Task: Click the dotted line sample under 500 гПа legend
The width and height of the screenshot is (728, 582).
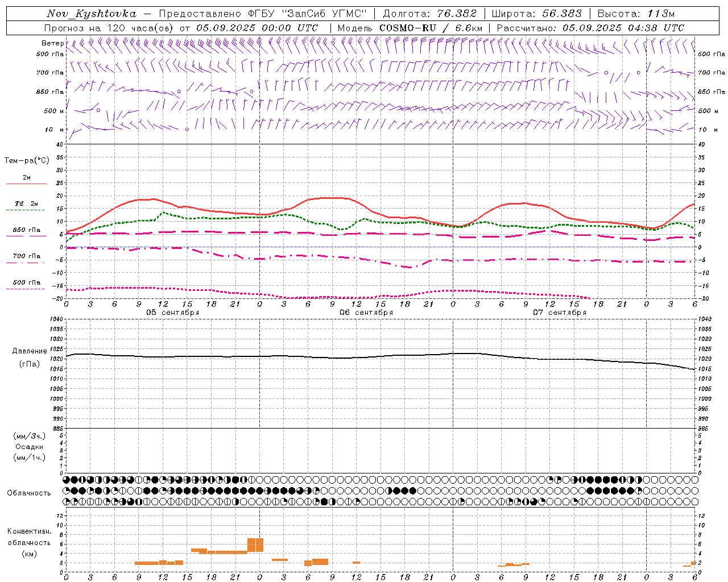Action: (26, 289)
